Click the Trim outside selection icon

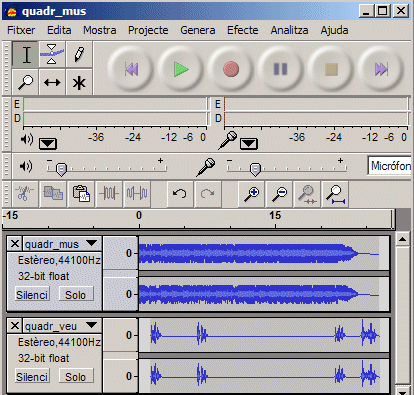click(109, 194)
